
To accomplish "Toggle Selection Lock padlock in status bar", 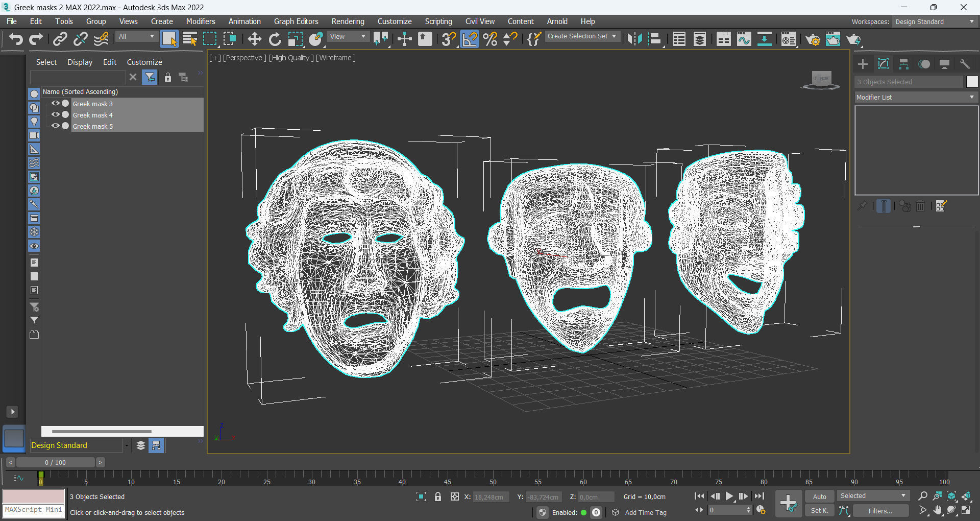I will pyautogui.click(x=438, y=496).
